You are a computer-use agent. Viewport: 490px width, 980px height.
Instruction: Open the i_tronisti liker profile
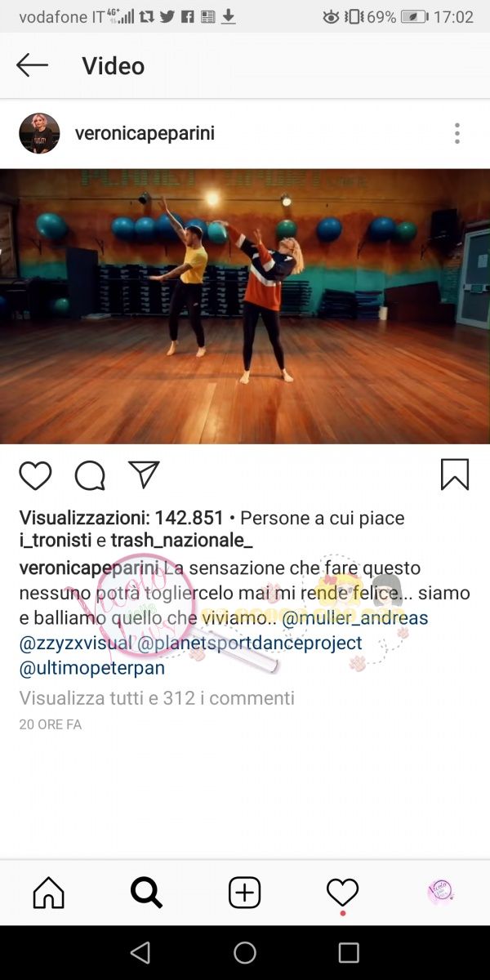point(55,541)
